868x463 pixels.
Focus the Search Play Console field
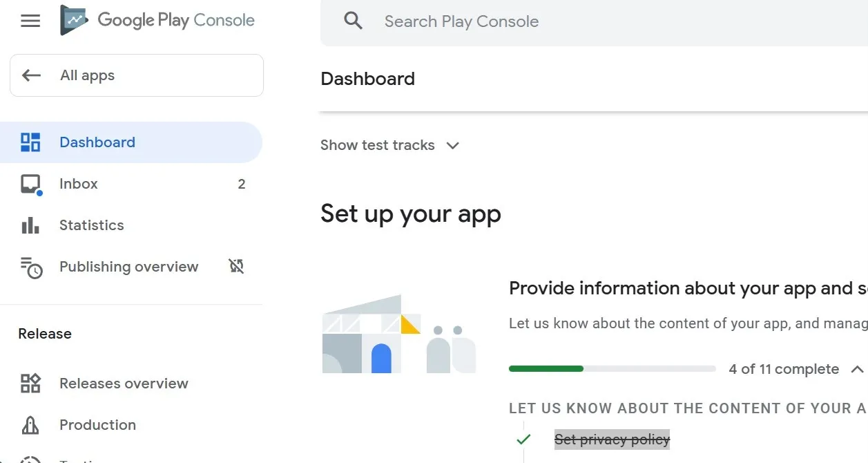tap(594, 22)
